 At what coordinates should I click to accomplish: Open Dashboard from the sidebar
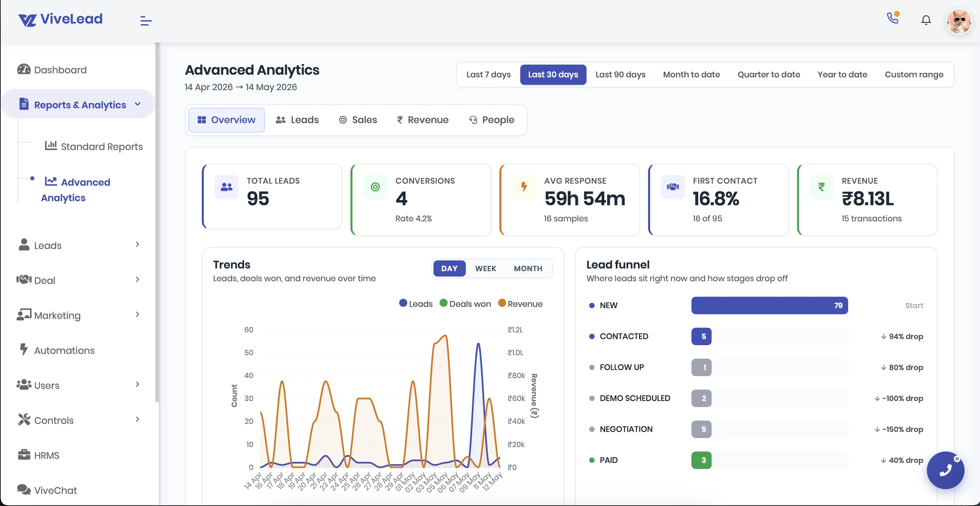[60, 70]
